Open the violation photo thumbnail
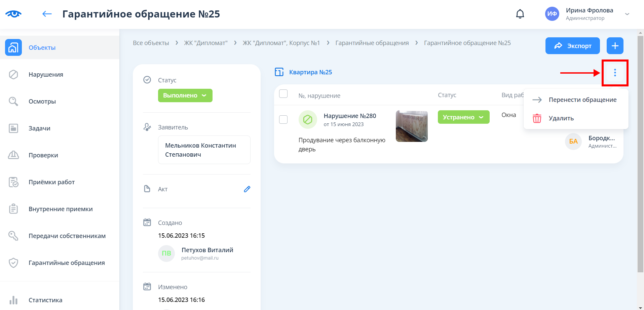Screen dimensions: 644x310 tap(412, 126)
